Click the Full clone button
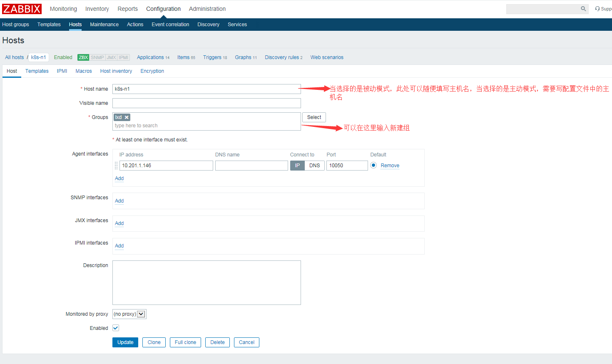 coord(185,342)
